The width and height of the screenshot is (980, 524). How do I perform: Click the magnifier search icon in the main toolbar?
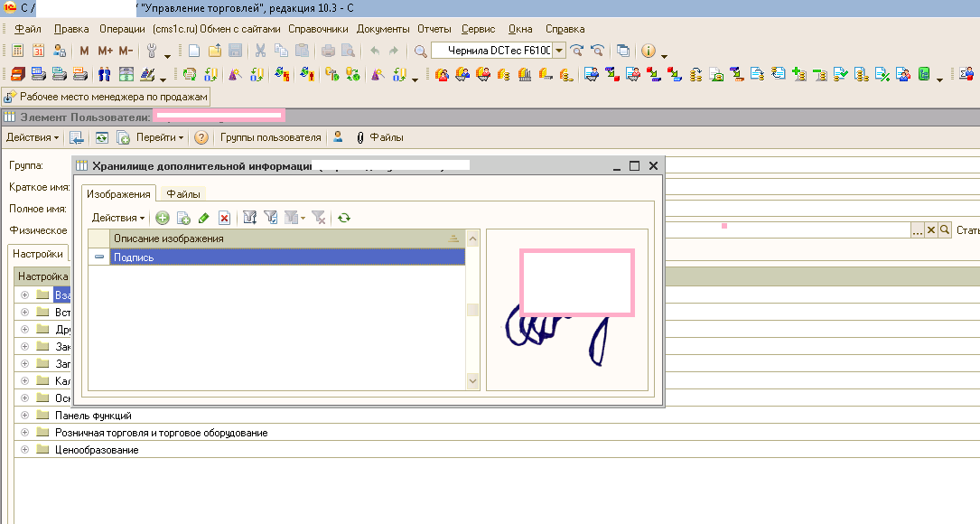coord(420,51)
